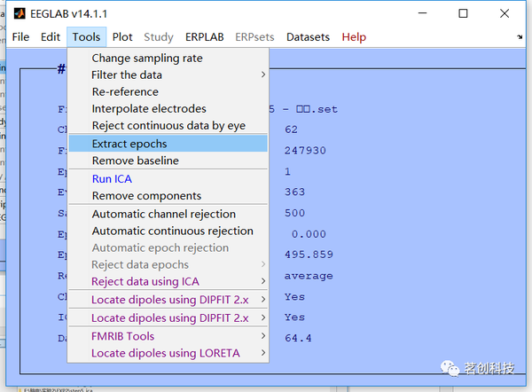
Task: Click Automatic channel rejection
Action: [164, 214]
